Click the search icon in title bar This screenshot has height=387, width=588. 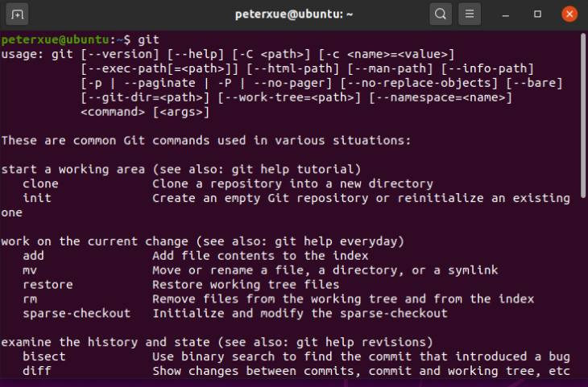coord(441,14)
